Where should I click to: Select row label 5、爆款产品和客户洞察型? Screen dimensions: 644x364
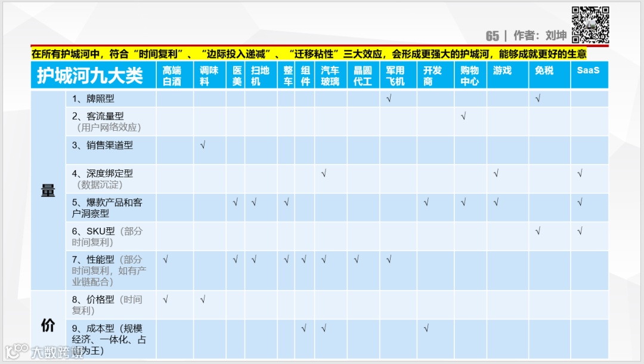pos(107,208)
